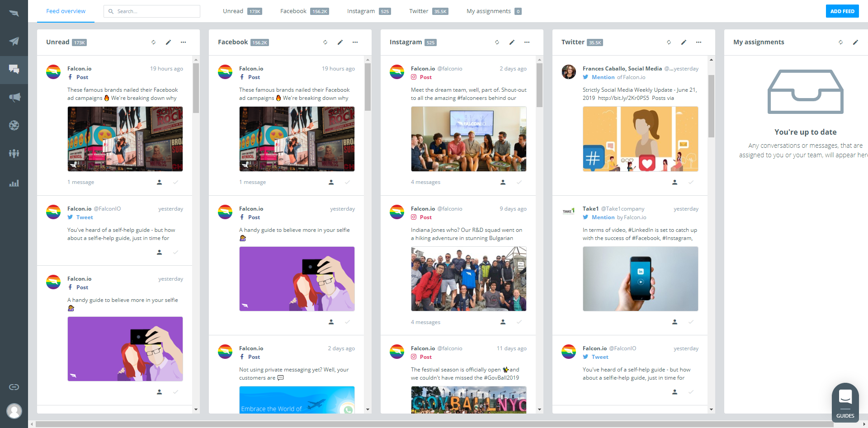
Task: Click the Unread column vertical scrollbar thumb
Action: pos(196,88)
